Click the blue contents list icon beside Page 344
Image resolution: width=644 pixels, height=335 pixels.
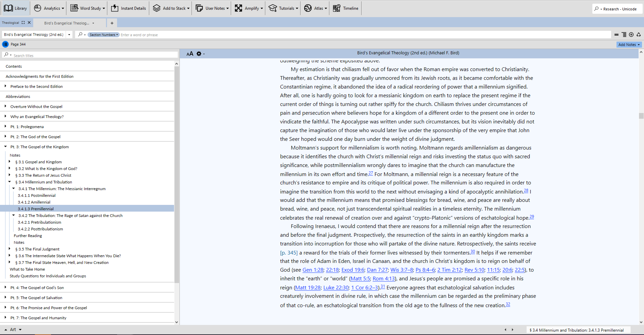(x=5, y=44)
